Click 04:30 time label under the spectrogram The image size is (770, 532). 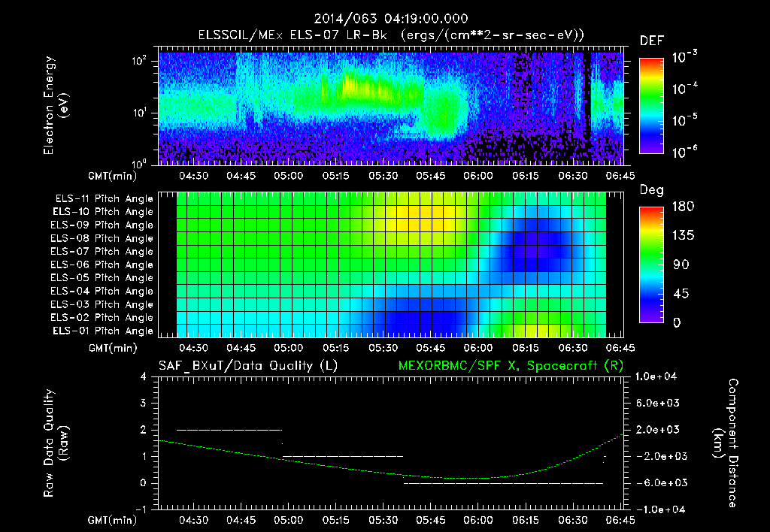(193, 176)
